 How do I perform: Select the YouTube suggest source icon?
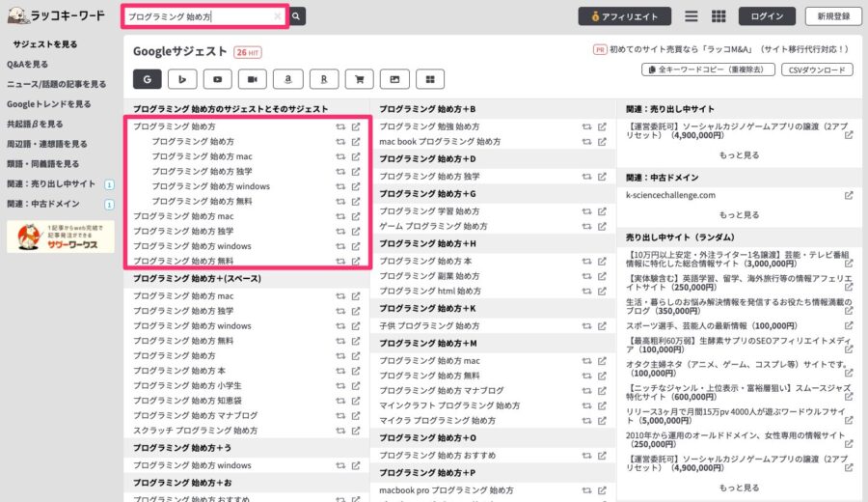click(x=218, y=79)
